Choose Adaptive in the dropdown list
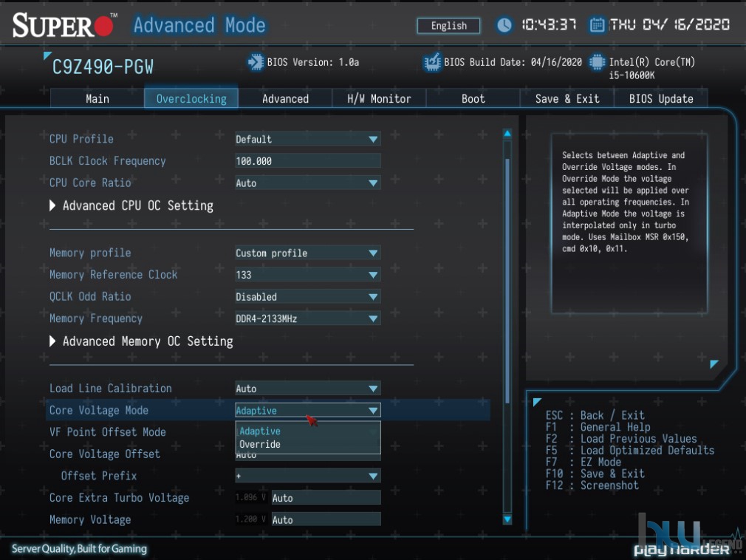The height and width of the screenshot is (560, 746). (308, 431)
